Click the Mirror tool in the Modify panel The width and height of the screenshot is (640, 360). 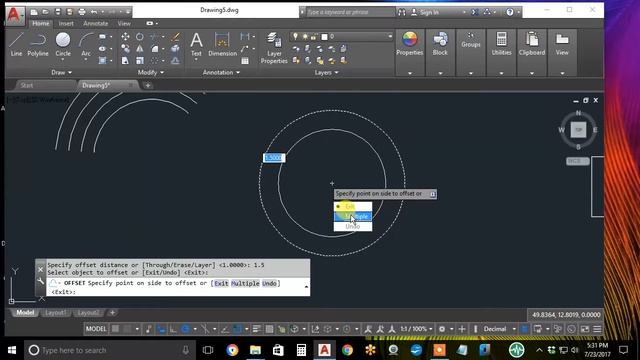pos(140,49)
